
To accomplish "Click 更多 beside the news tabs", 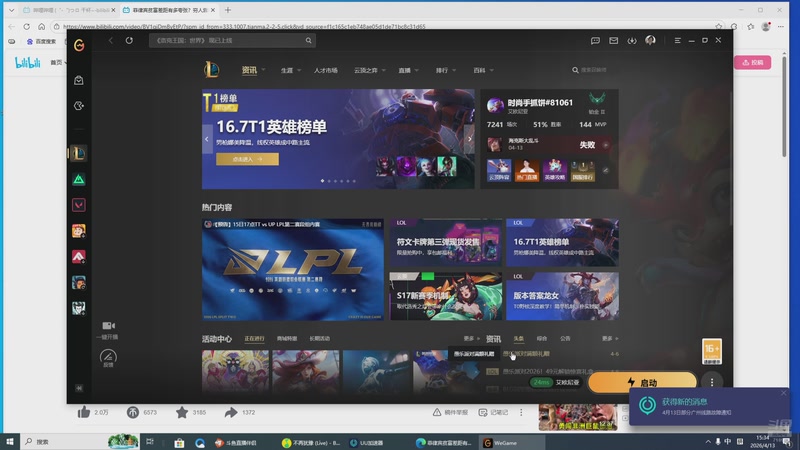I will (x=610, y=338).
